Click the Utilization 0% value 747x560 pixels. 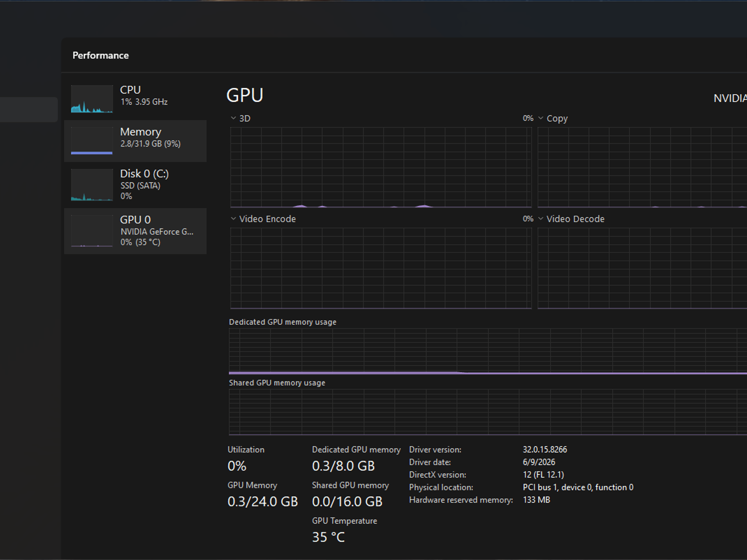click(x=237, y=466)
